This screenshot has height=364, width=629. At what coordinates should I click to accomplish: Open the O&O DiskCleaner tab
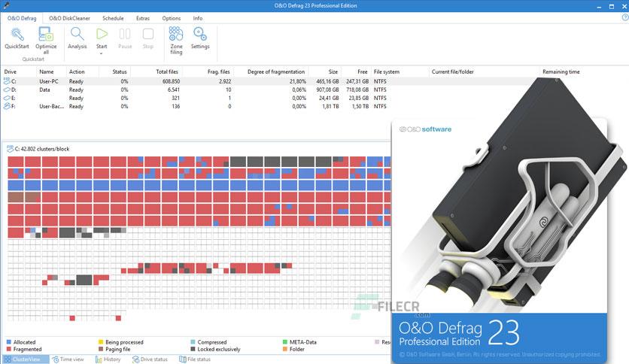[x=69, y=18]
